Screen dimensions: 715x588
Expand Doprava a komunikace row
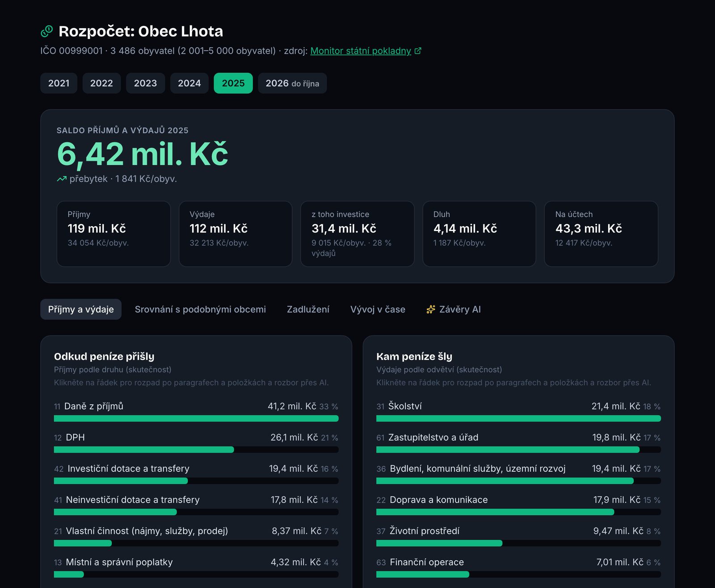518,505
